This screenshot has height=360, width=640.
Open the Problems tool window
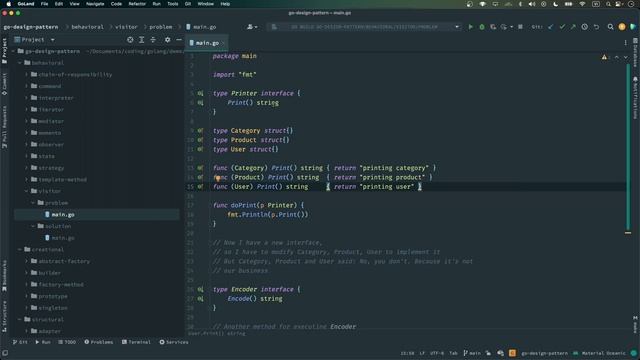[x=98, y=342]
